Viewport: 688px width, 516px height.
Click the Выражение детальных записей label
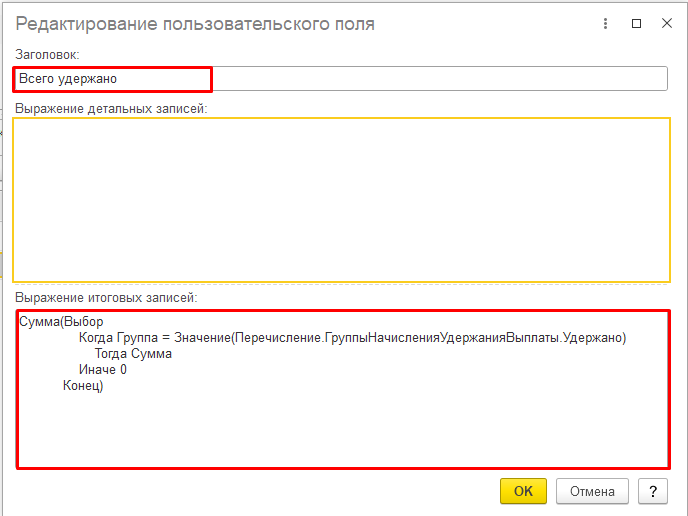coord(110,108)
